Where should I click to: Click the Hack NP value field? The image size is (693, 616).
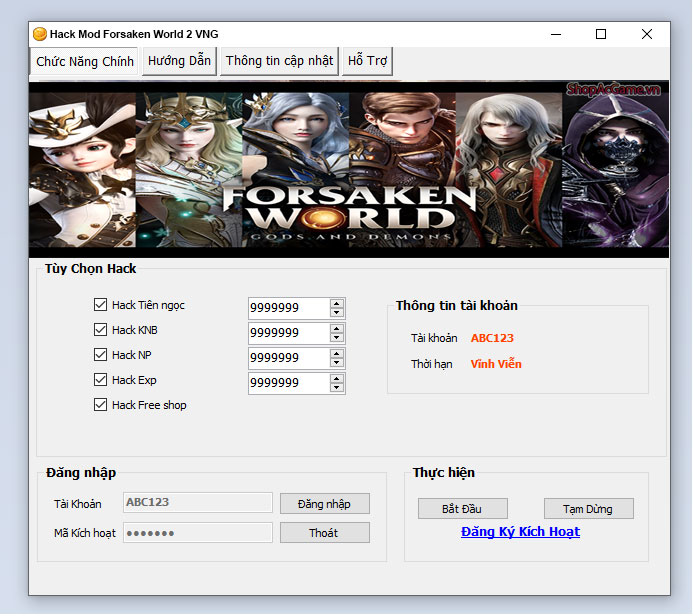(289, 358)
